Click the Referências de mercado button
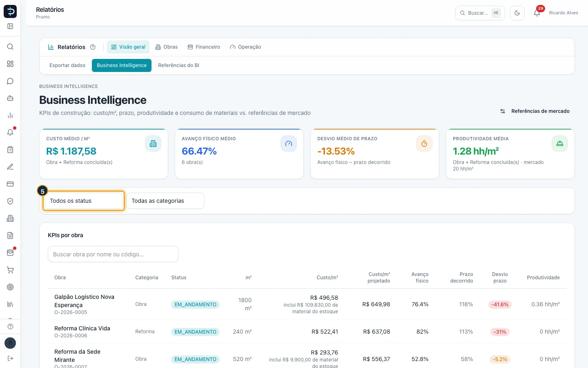Screen dimensions: 588x368 [535, 111]
